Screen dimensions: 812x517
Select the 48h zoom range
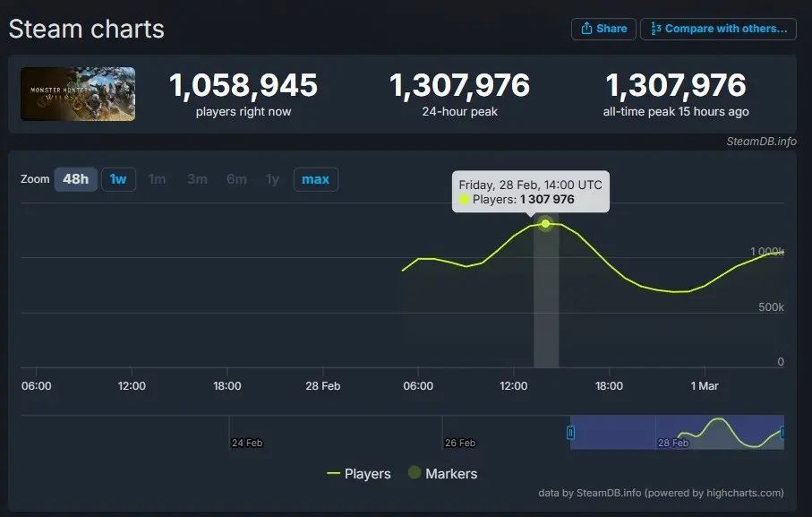pos(75,179)
